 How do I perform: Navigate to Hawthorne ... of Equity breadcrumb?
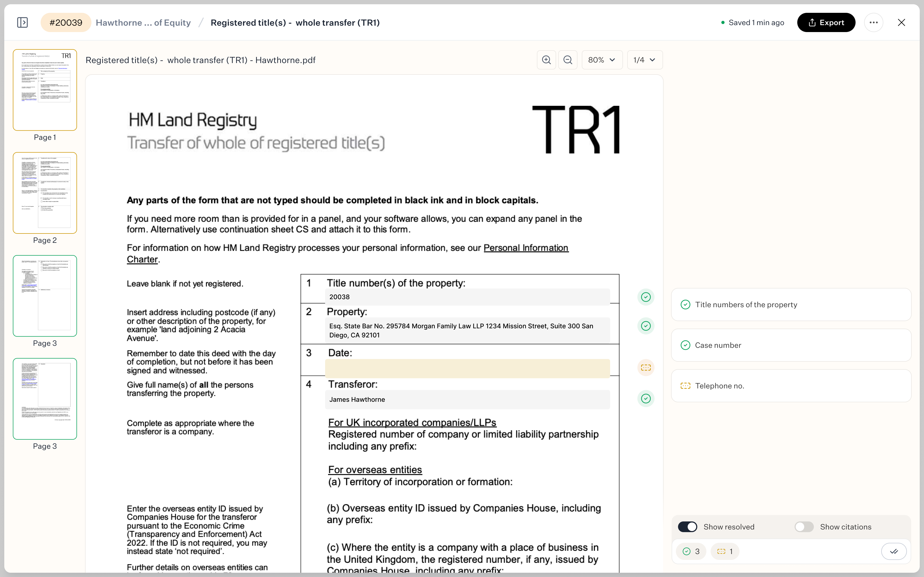coord(143,22)
